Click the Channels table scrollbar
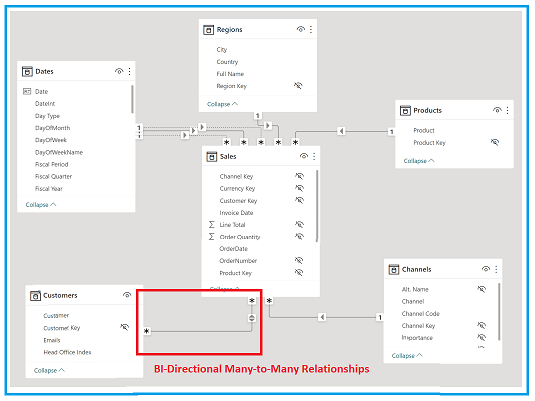This screenshot has width=535, height=401. tap(499, 311)
